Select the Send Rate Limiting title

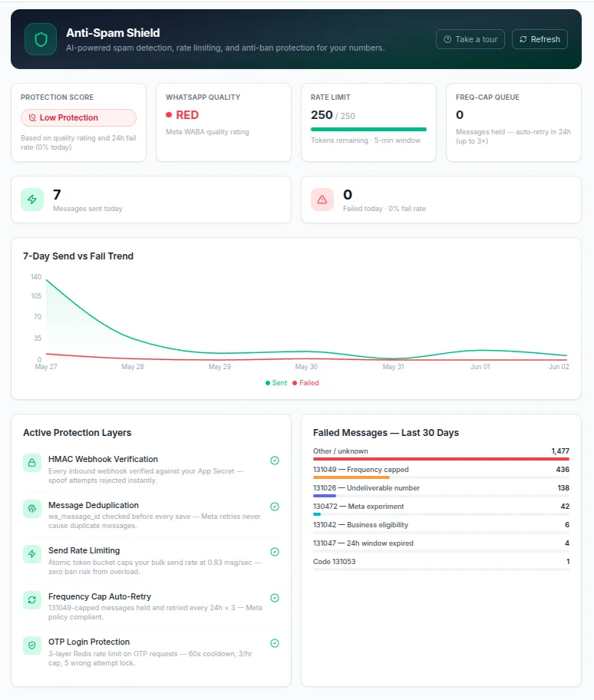tap(84, 550)
